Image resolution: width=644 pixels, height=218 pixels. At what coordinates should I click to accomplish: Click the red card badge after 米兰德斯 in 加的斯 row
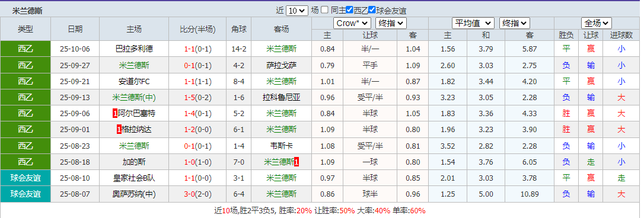pyautogui.click(x=297, y=162)
